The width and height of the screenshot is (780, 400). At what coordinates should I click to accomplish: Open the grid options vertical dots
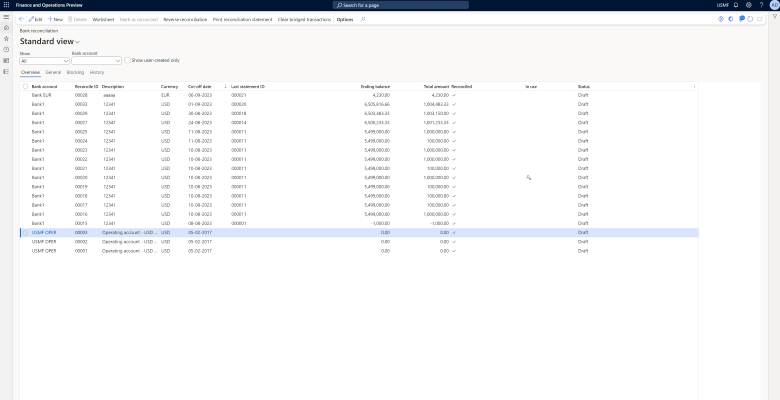click(x=694, y=87)
